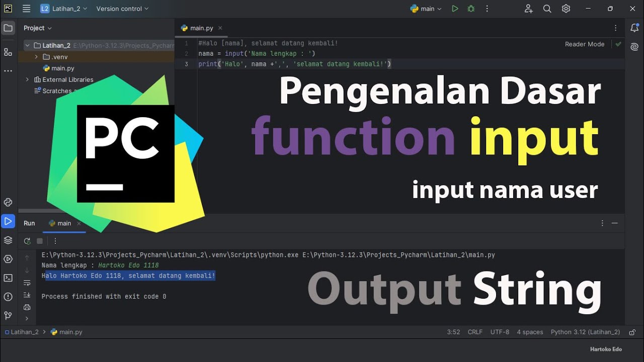Click 'Process finished with exit code 0'
Image resolution: width=644 pixels, height=362 pixels.
tap(104, 297)
